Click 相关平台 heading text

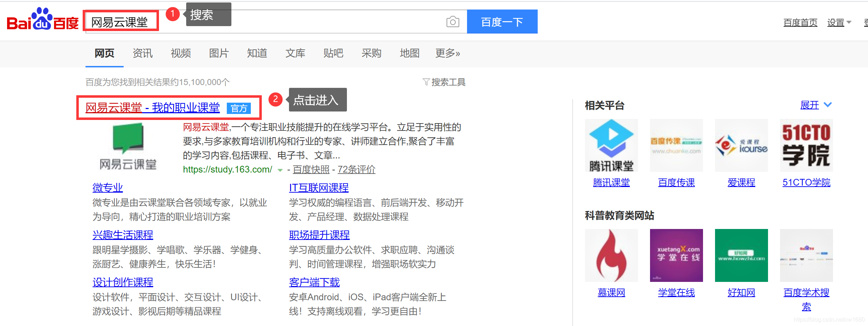(x=604, y=105)
